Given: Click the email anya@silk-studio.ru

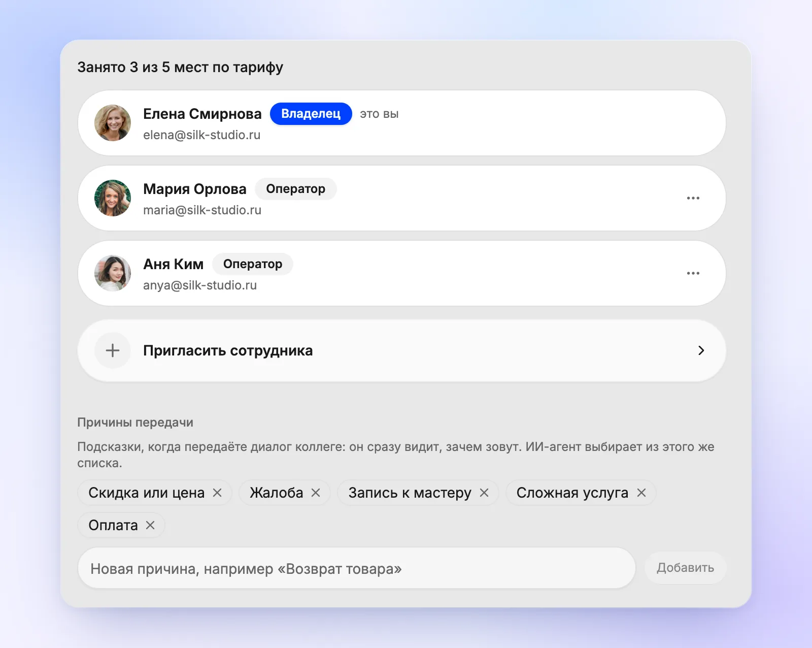Looking at the screenshot, I should pos(200,285).
